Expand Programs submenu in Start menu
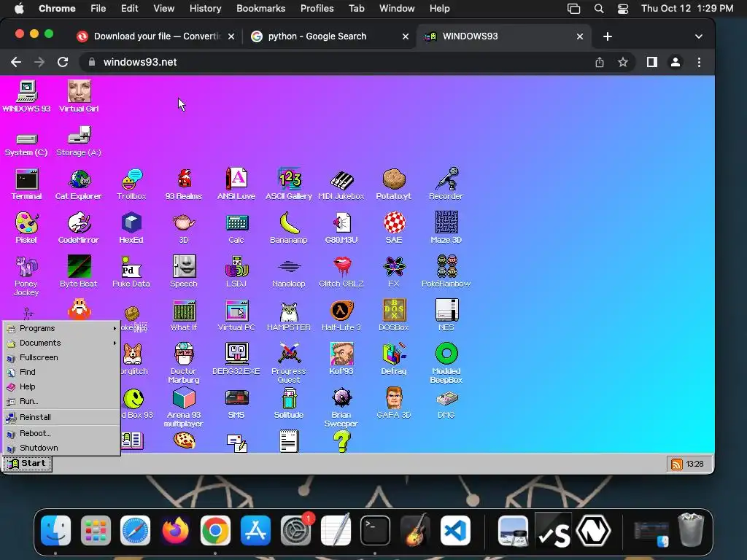 click(x=61, y=328)
